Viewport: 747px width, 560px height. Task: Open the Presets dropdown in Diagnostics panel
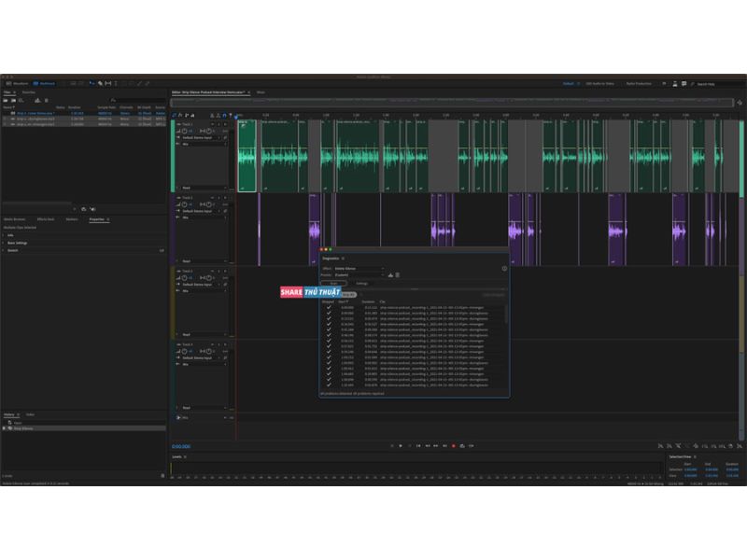coord(359,275)
